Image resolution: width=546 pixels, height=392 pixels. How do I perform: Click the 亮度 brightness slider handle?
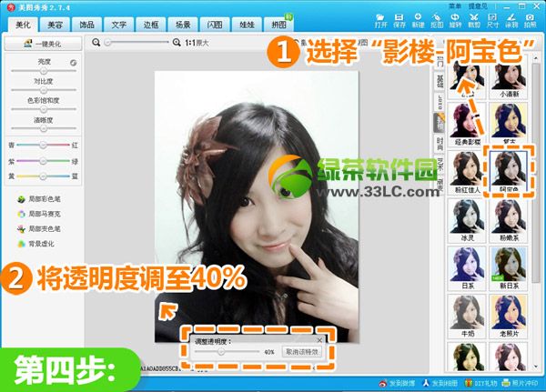point(43,71)
